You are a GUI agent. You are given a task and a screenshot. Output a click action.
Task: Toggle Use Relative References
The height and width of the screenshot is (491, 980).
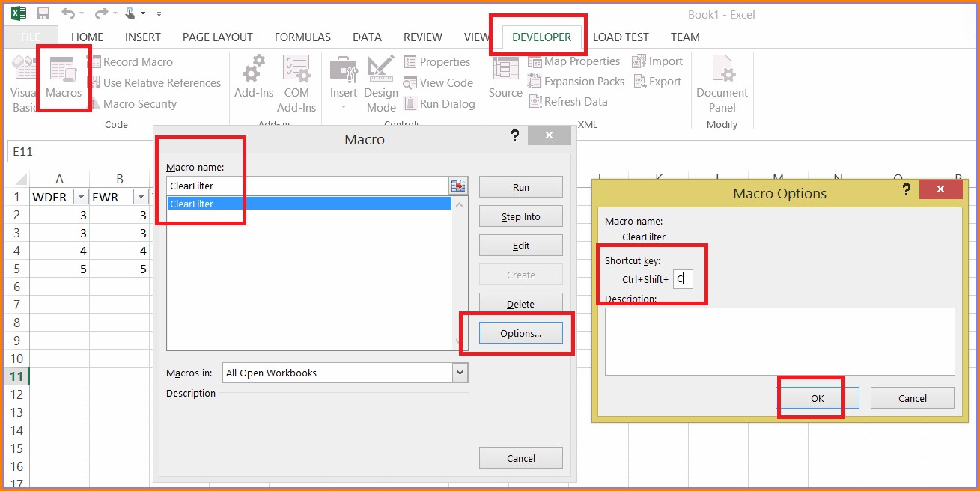(x=154, y=83)
